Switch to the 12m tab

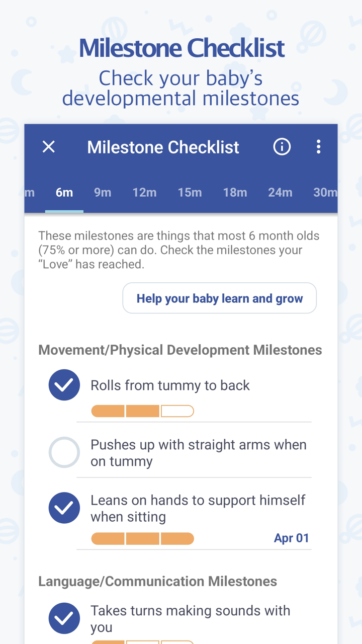144,193
